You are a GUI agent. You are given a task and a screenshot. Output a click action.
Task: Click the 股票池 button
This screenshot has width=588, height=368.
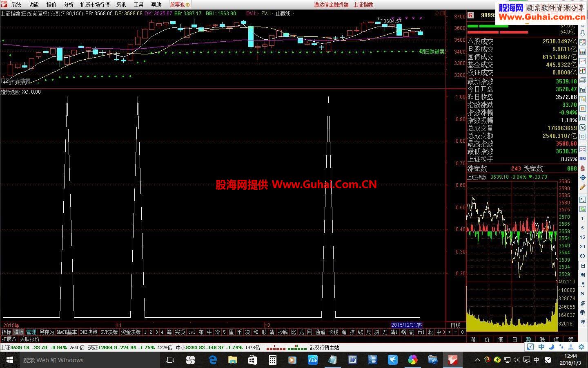(x=179, y=4)
